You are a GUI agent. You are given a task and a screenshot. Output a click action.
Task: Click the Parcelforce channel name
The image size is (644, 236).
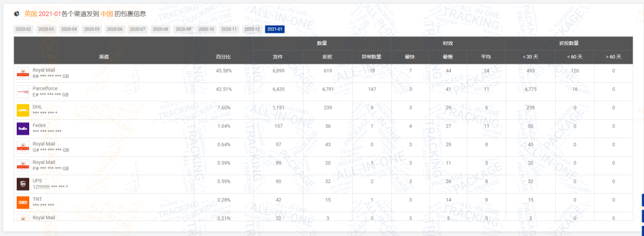pos(45,89)
